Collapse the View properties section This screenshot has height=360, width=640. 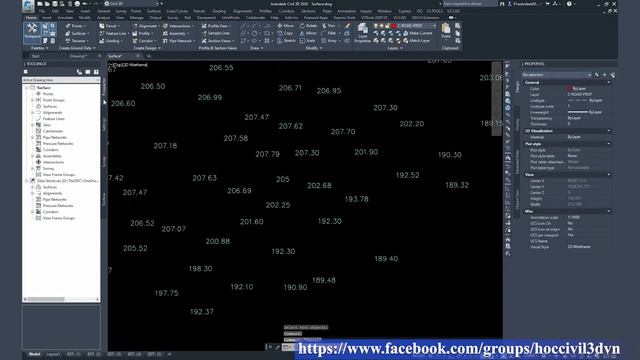(609, 174)
